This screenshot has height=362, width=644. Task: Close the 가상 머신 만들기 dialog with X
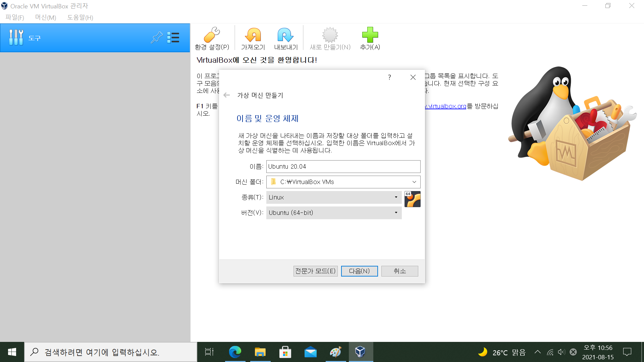[x=413, y=77]
